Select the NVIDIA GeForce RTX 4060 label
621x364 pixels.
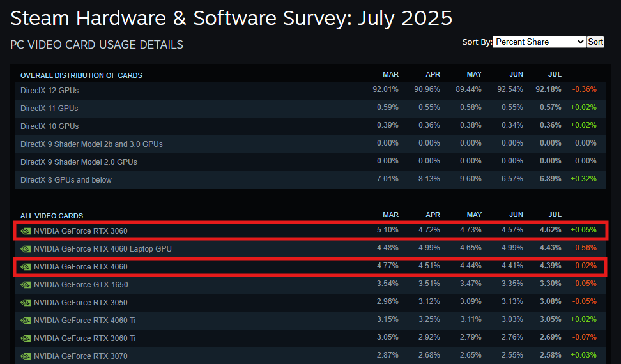tap(80, 267)
